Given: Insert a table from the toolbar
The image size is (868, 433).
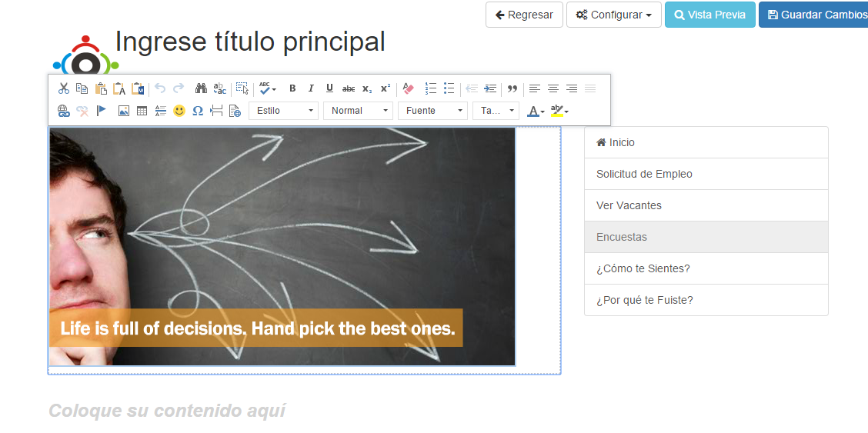Looking at the screenshot, I should pos(142,111).
